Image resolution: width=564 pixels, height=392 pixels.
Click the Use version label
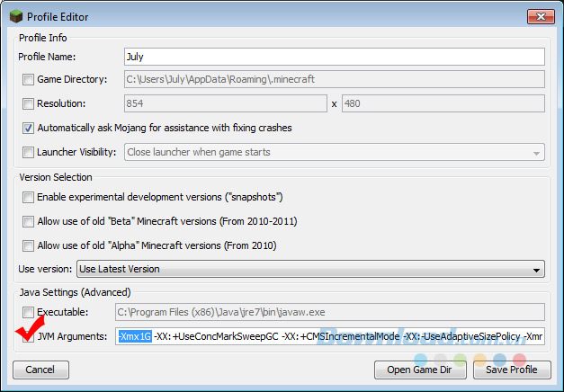(x=45, y=269)
